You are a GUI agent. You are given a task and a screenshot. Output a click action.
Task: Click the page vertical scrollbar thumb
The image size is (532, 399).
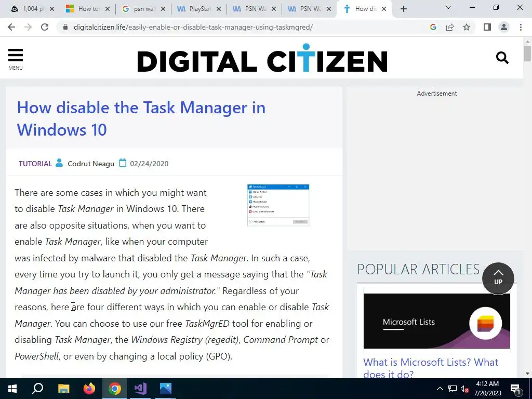(x=527, y=54)
